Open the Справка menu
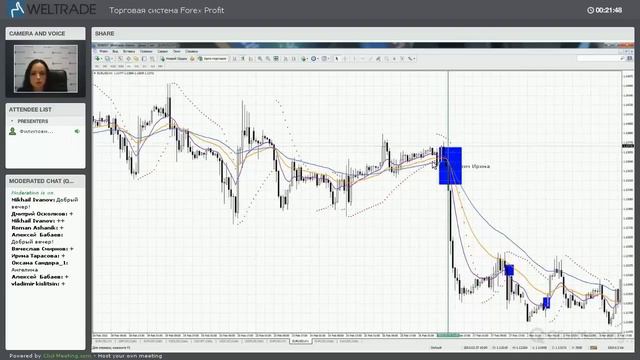640x360 pixels. coord(191,51)
